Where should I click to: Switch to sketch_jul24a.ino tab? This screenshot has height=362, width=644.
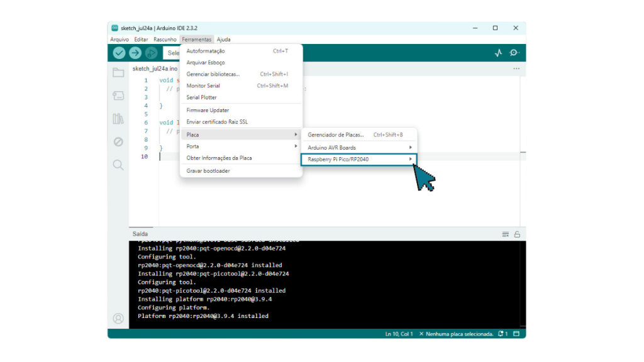(x=155, y=69)
